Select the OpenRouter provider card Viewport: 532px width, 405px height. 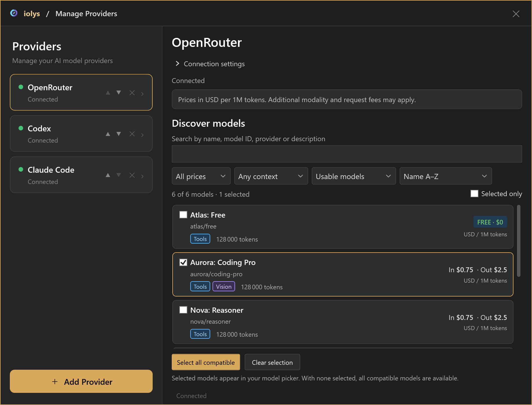coord(81,93)
